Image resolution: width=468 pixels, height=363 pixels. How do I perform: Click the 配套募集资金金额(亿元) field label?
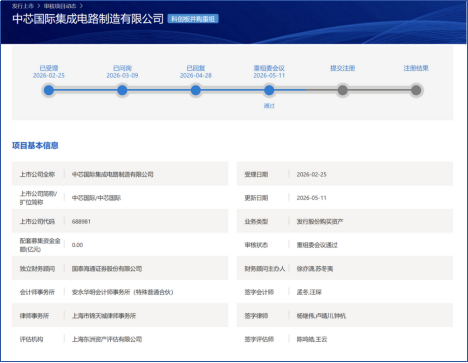pos(40,245)
